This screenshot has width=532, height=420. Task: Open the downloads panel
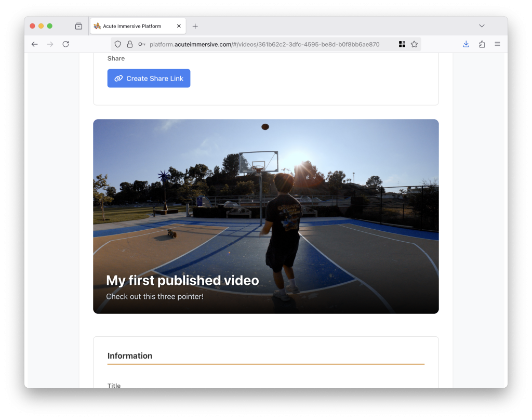[x=466, y=44]
